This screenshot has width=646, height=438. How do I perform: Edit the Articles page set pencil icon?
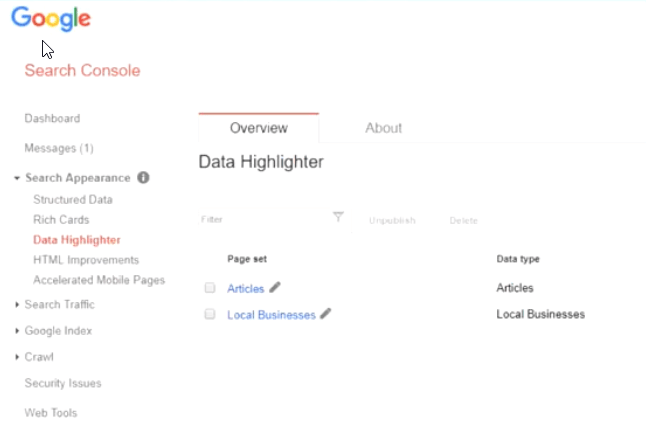pos(275,287)
